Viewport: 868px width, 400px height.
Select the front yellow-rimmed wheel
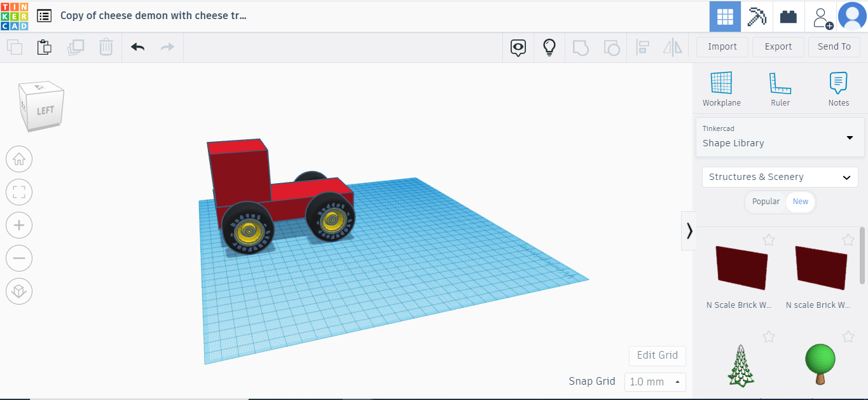(249, 230)
